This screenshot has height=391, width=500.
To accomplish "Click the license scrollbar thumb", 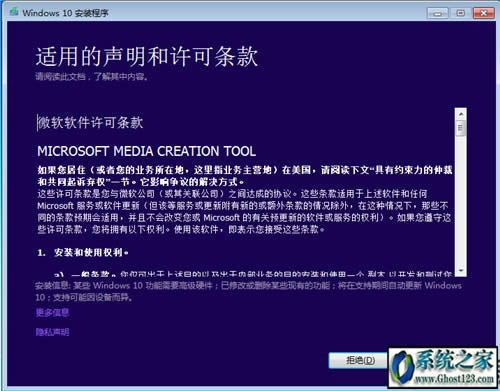I will point(461,128).
